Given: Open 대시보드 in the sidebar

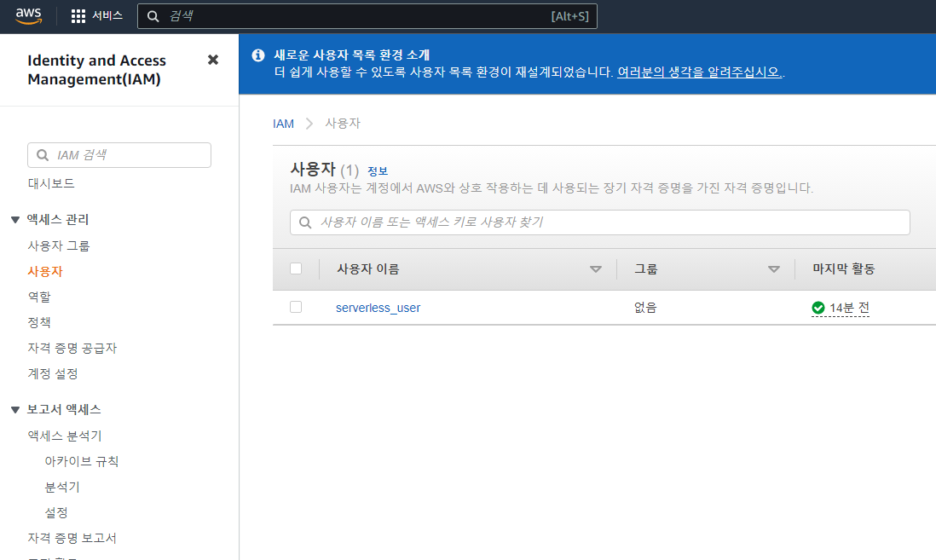Looking at the screenshot, I should click(51, 183).
